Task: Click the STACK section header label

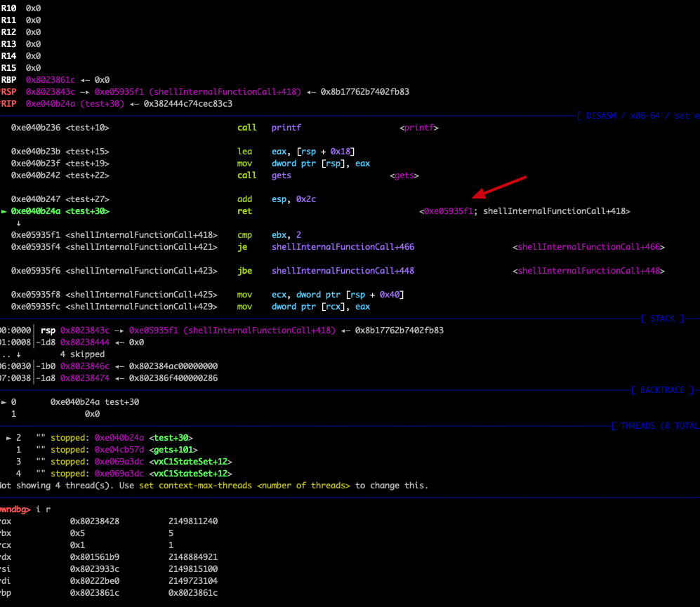Action: coord(663,319)
